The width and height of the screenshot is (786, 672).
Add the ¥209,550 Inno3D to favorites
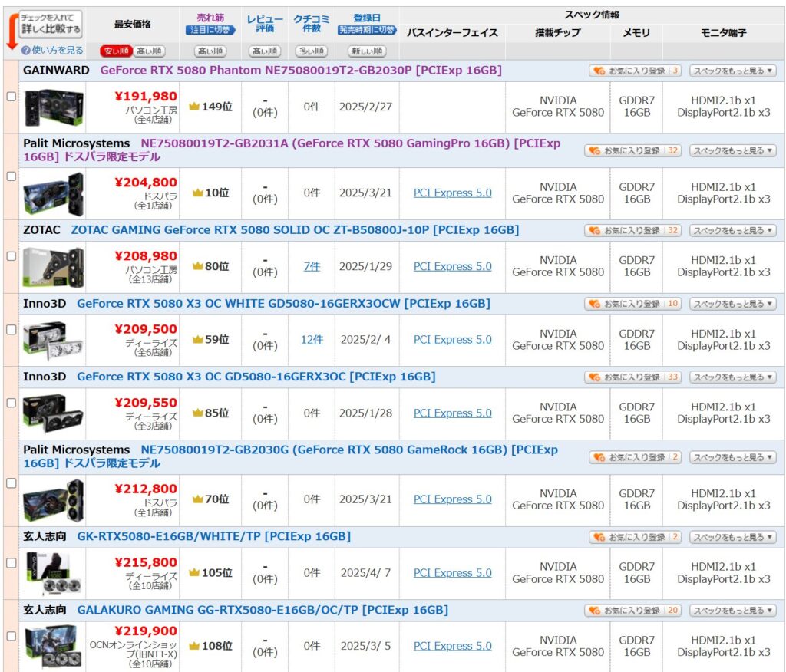632,377
